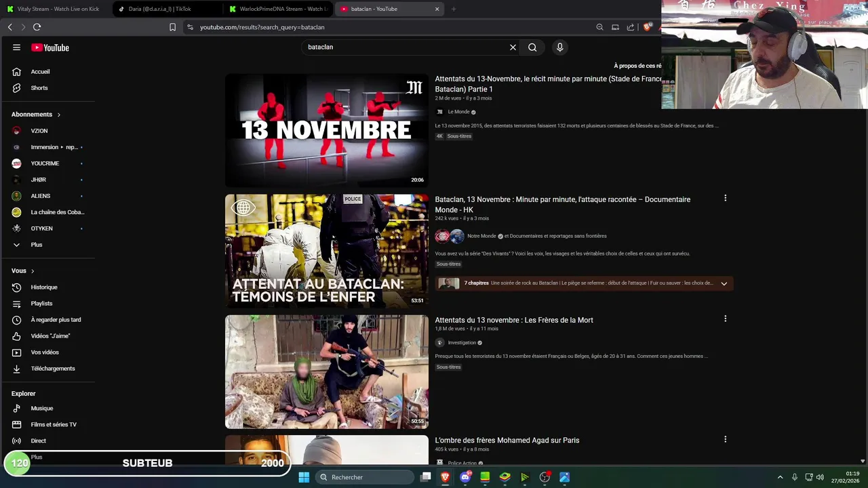Open the volume control in system tray
The width and height of the screenshot is (868, 488).
pos(820,477)
